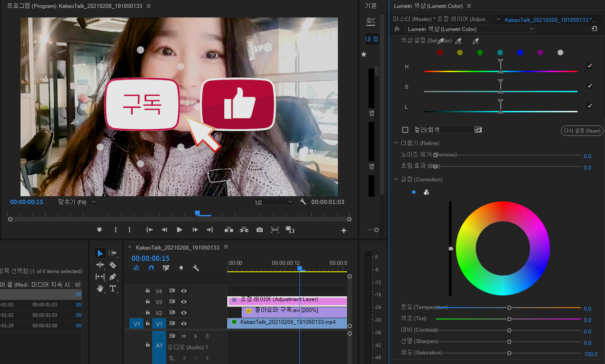Play the program monitor video
605x364 pixels.
[179, 230]
